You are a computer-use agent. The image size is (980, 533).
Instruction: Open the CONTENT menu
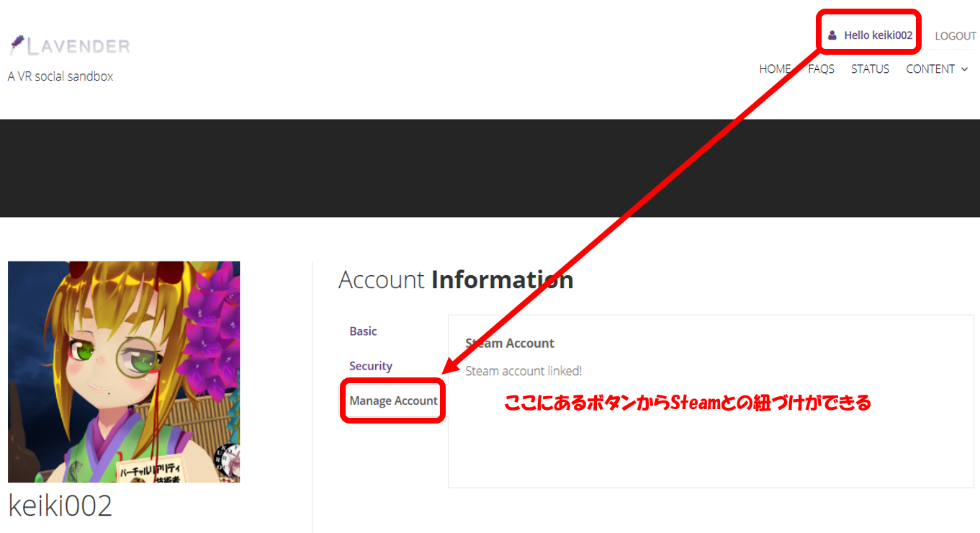point(930,69)
